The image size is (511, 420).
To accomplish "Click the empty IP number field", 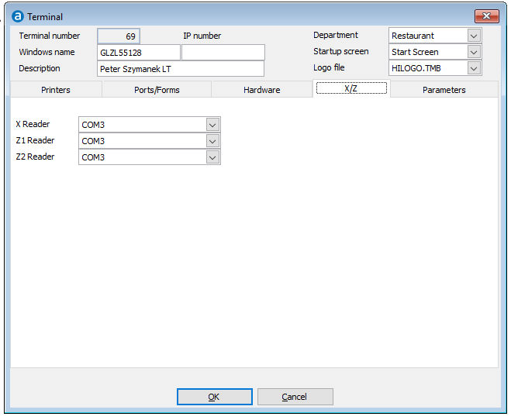I will [223, 53].
